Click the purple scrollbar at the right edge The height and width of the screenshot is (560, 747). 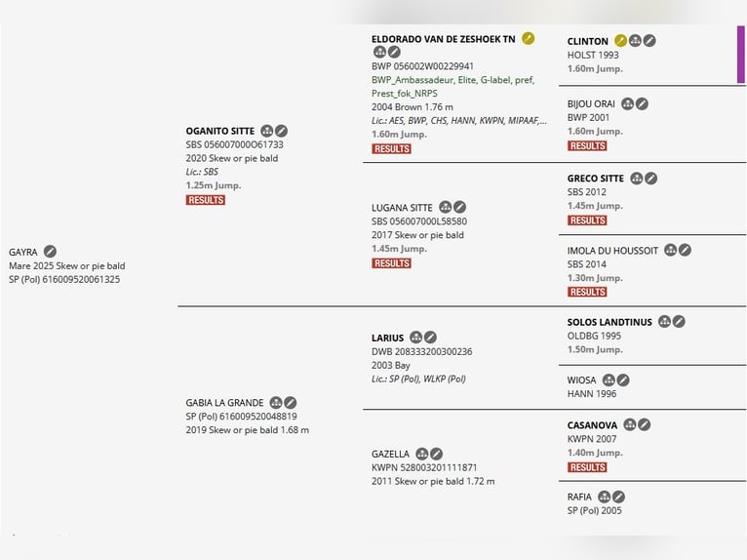[740, 55]
